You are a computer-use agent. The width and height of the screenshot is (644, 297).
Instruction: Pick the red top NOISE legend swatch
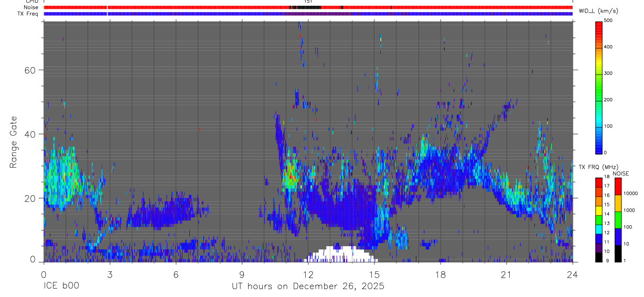618,186
